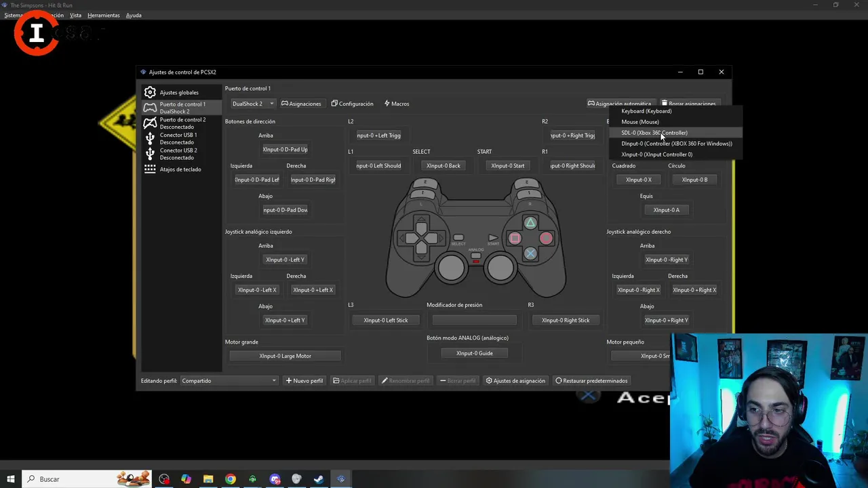This screenshot has width=868, height=488.
Task: Click the PCSX2 taskbar icon
Action: pyautogui.click(x=340, y=479)
